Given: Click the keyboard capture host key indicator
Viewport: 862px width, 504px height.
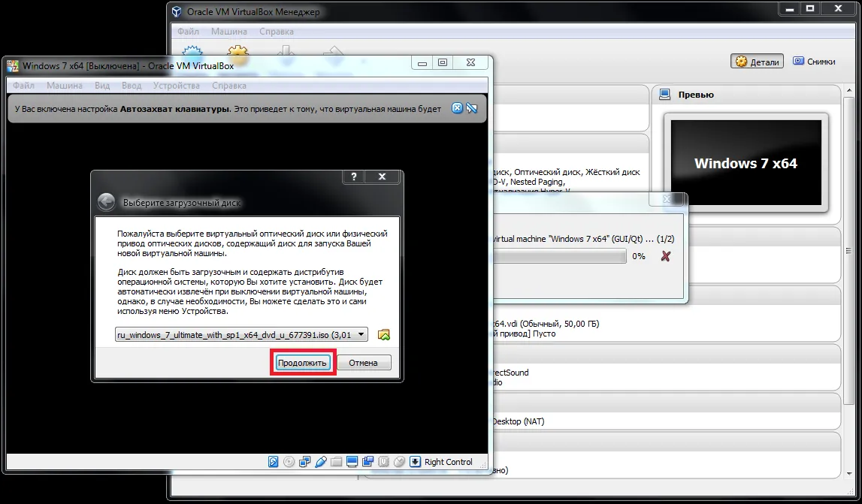Looking at the screenshot, I should (x=448, y=462).
